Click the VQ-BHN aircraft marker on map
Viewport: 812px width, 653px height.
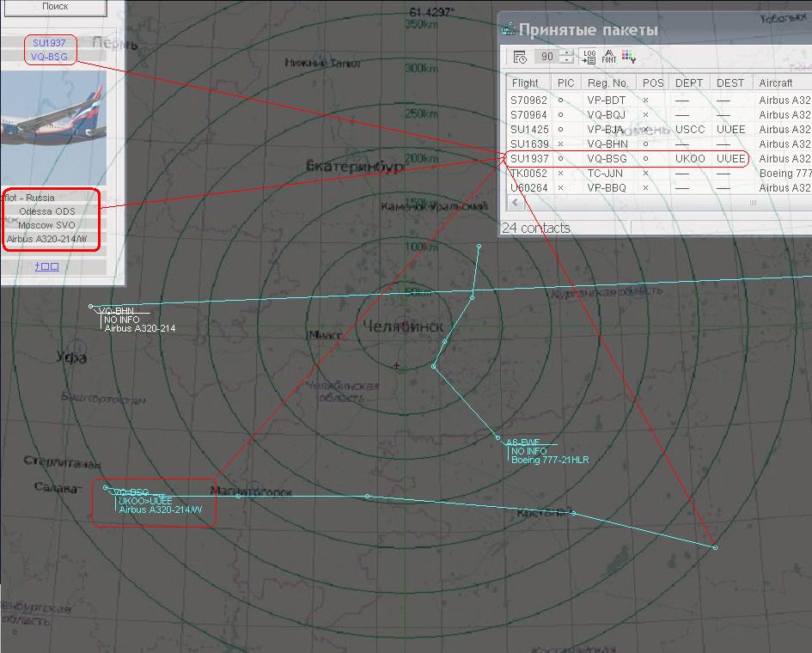pos(91,306)
